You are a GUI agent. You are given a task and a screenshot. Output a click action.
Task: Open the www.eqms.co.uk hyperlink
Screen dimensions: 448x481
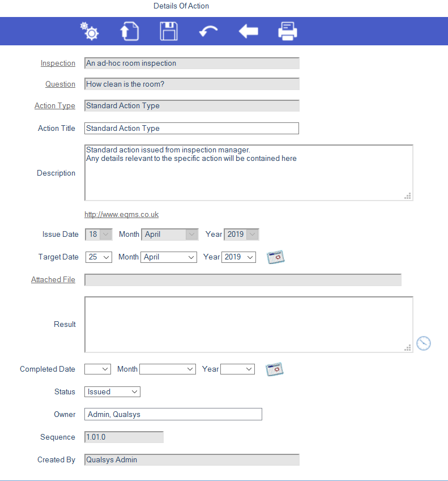click(x=121, y=215)
